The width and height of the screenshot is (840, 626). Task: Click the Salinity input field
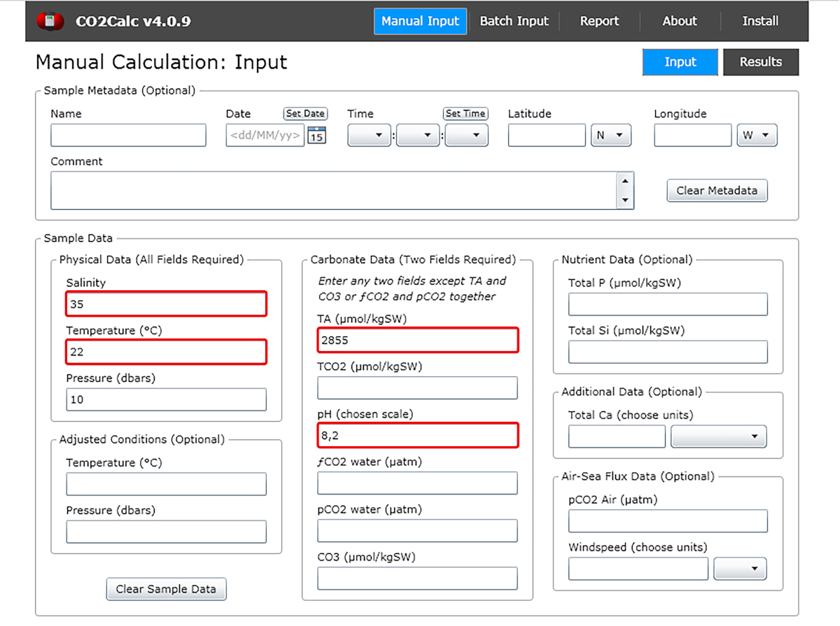[x=167, y=304]
